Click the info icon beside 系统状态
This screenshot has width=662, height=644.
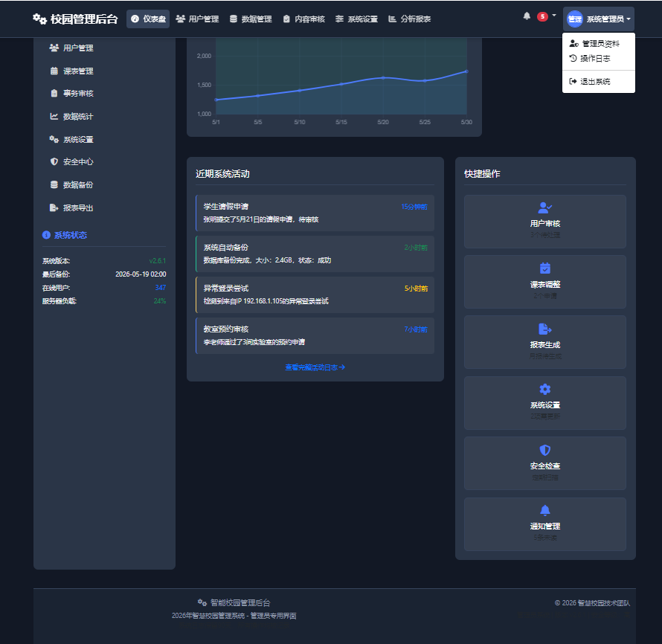pyautogui.click(x=46, y=235)
